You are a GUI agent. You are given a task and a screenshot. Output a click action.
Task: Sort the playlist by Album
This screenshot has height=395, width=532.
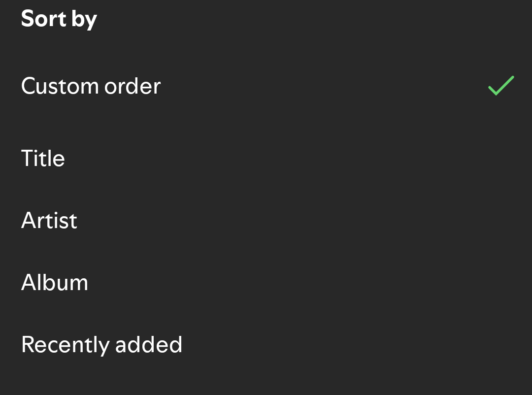click(x=55, y=283)
